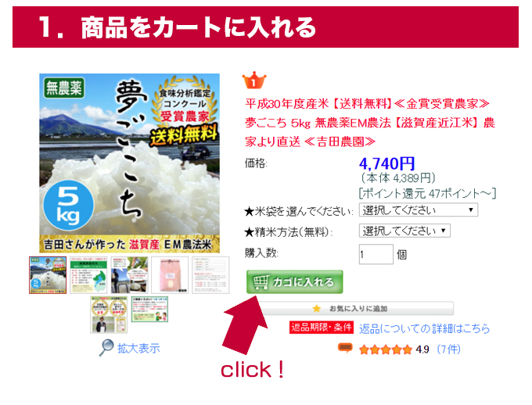This screenshot has height=405, width=532.
Task: Click the shopping cart icon on the green button
Action: coord(261,282)
